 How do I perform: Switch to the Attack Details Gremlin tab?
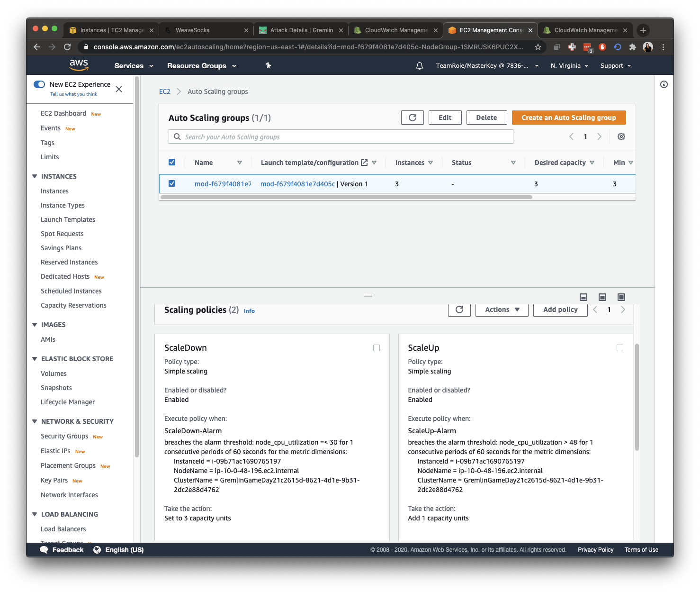[300, 30]
